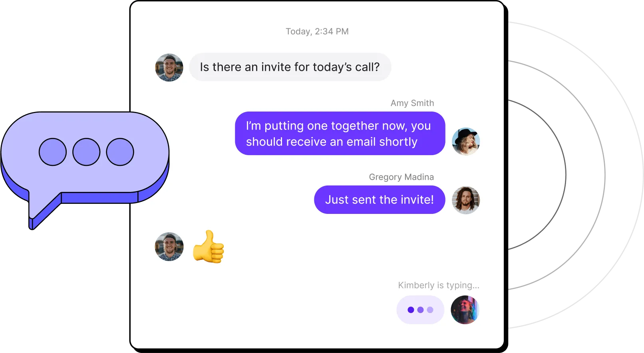Image resolution: width=644 pixels, height=353 pixels.
Task: Click the 'Today, 2:34 PM' timestamp
Action: 317,32
